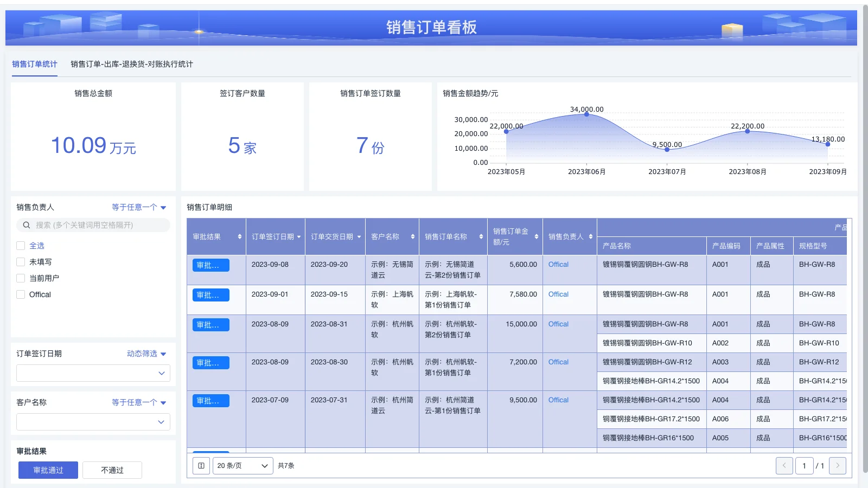Check the 当前用户 checkbox

click(x=21, y=278)
